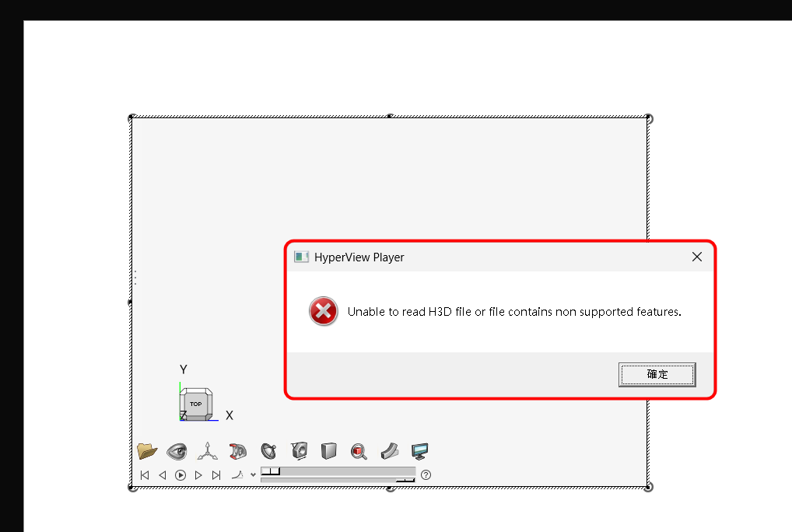The height and width of the screenshot is (532, 792).
Task: Click the eye view icon
Action: (x=177, y=451)
